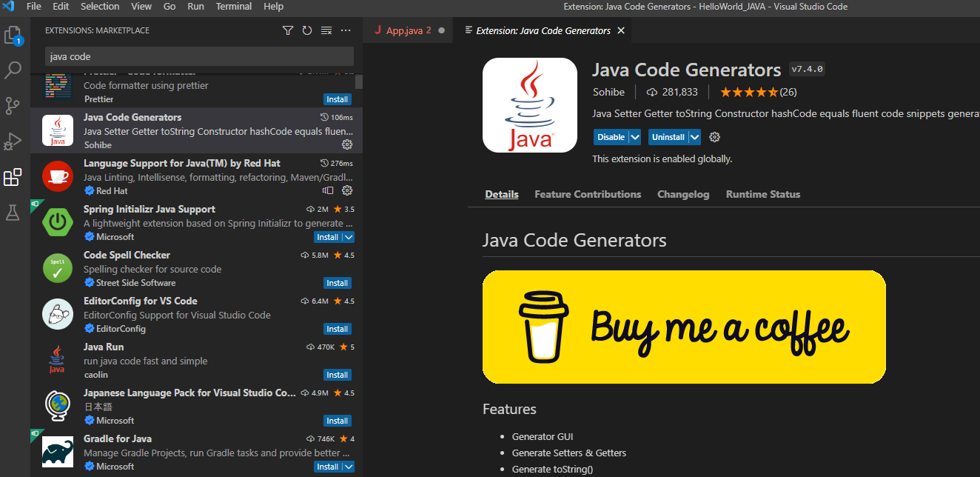Uninstall the Java Code Generators extension
Image resolution: width=980 pixels, height=477 pixels.
coord(668,137)
